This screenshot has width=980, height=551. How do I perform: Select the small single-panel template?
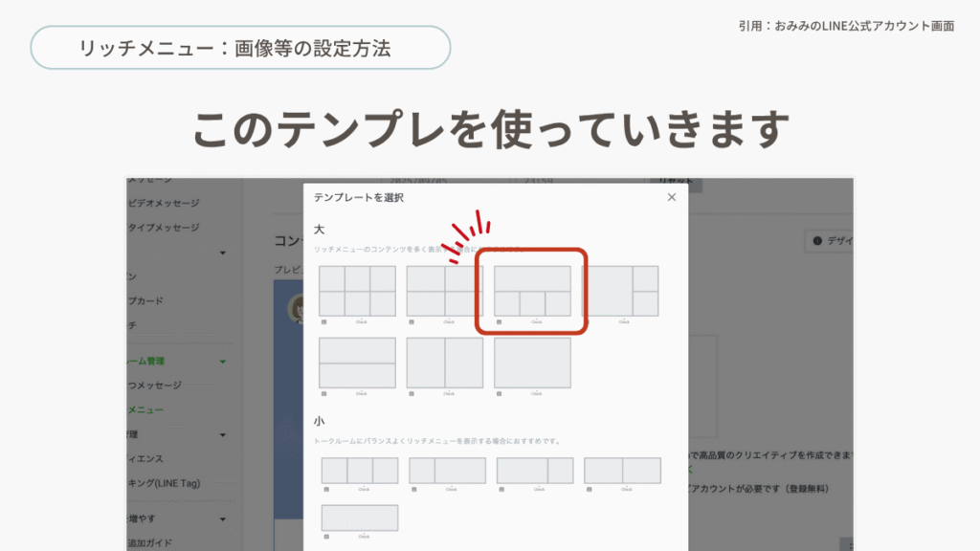coord(360,518)
